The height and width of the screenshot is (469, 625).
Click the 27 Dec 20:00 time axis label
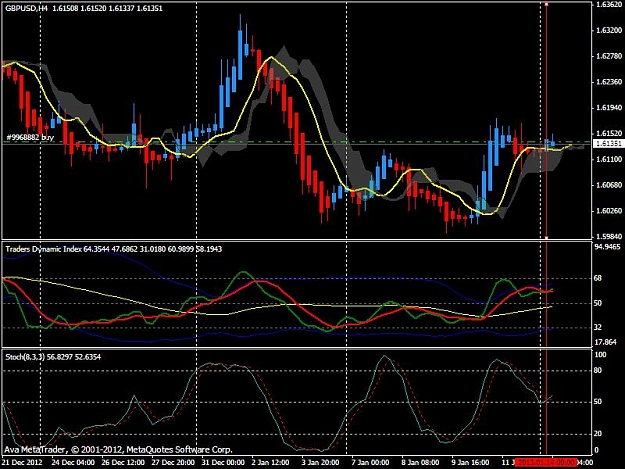coord(173,463)
